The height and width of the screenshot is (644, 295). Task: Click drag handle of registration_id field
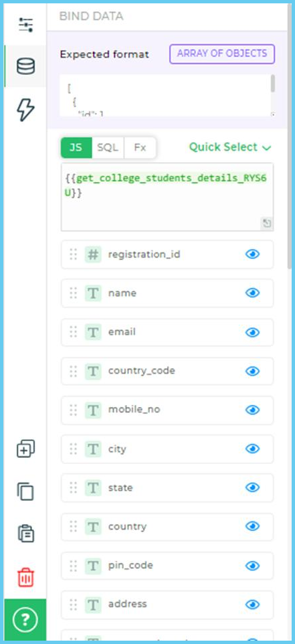click(74, 254)
